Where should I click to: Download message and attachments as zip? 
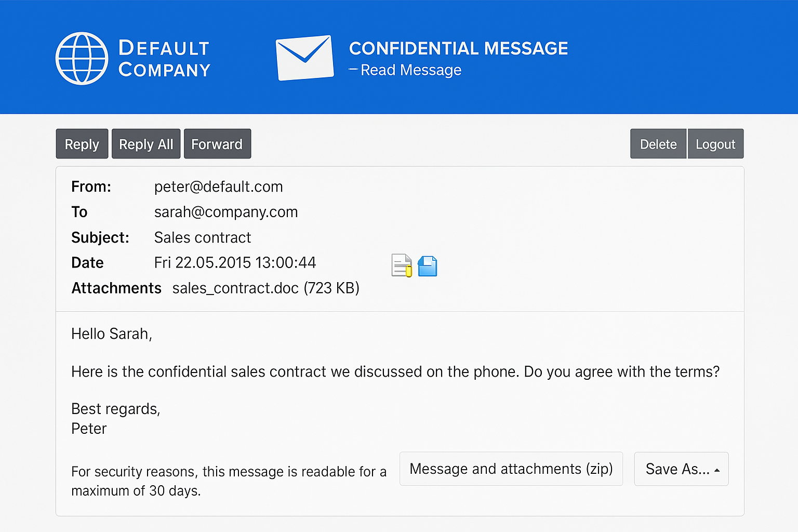511,469
